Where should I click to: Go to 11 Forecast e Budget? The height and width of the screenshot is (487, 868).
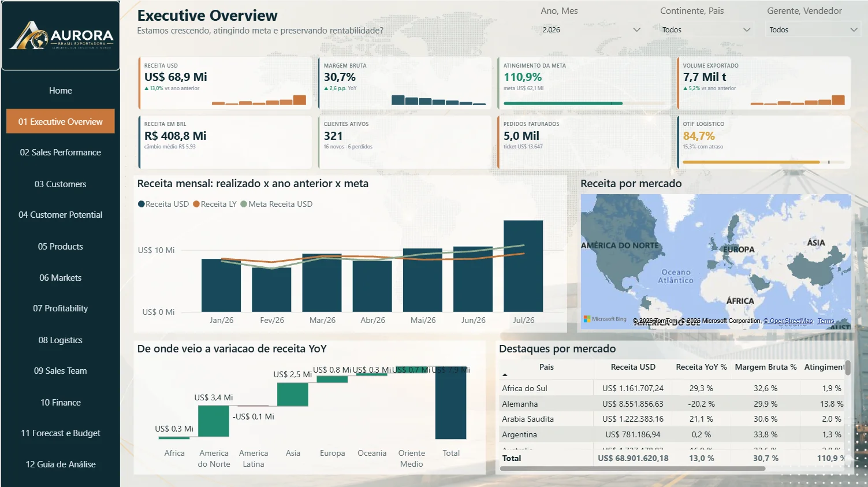click(x=61, y=433)
